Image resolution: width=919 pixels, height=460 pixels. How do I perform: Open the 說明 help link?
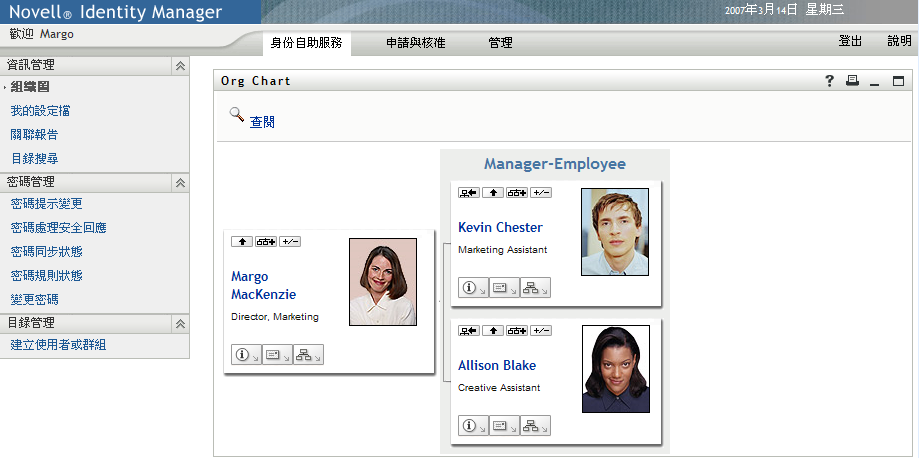click(x=899, y=41)
